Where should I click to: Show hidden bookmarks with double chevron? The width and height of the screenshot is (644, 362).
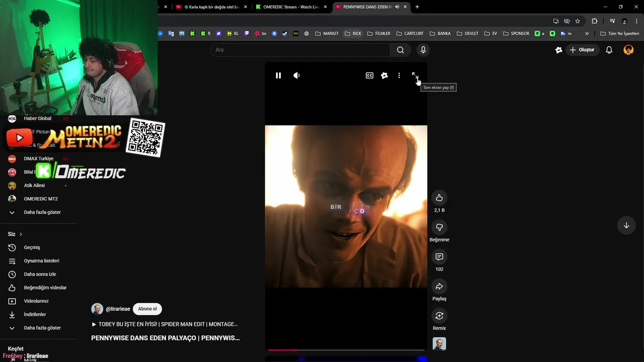pyautogui.click(x=587, y=34)
